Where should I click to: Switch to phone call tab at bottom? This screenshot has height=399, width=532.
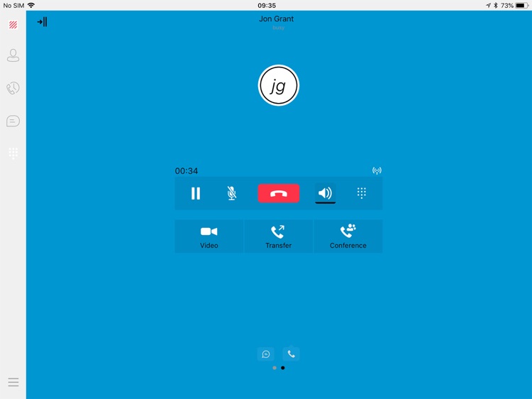(291, 354)
